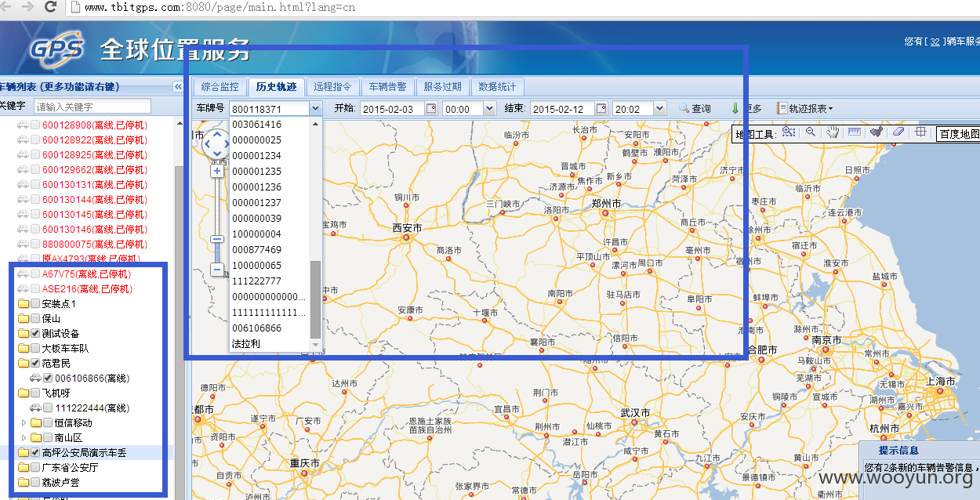Viewport: 980px width, 500px height.
Task: Expand the 恒信移动 tree folder
Action: pos(24,422)
